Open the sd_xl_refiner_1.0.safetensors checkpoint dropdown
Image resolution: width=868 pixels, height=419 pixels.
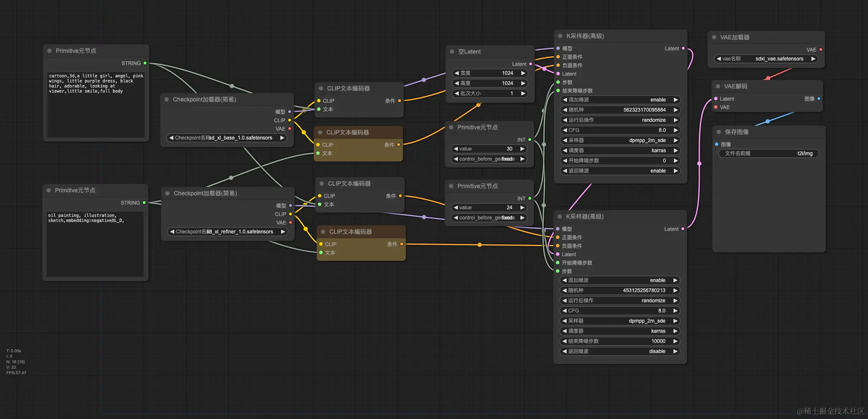[227, 232]
